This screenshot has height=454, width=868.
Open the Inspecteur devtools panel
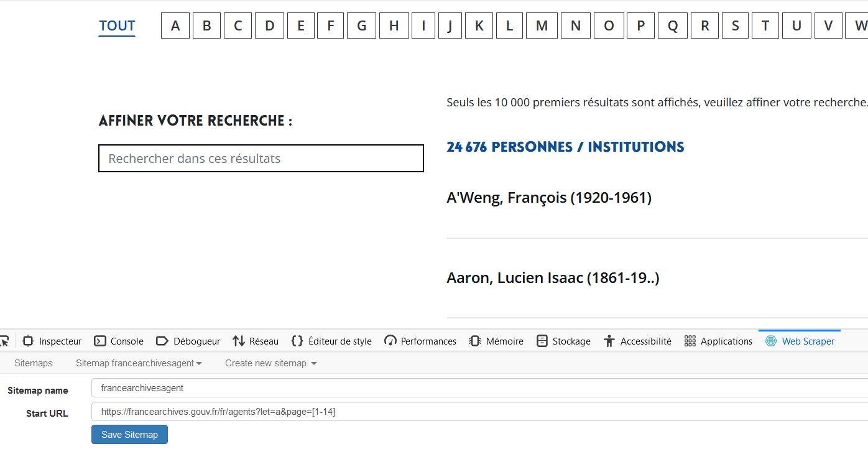52,341
